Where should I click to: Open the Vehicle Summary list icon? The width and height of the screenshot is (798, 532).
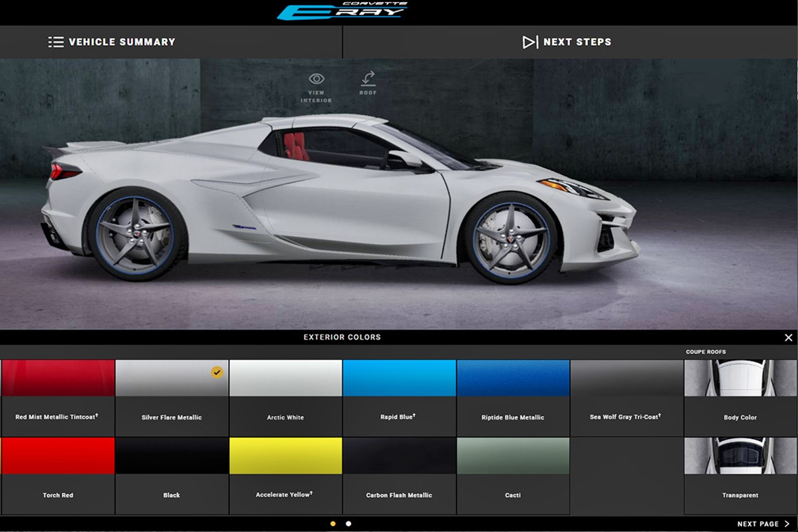56,42
